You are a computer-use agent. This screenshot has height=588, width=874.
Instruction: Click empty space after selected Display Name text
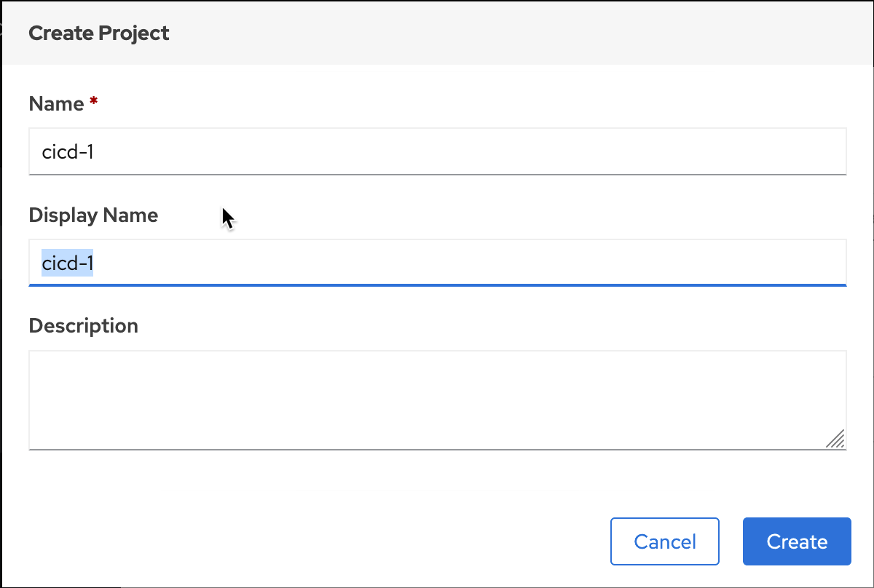(x=466, y=263)
